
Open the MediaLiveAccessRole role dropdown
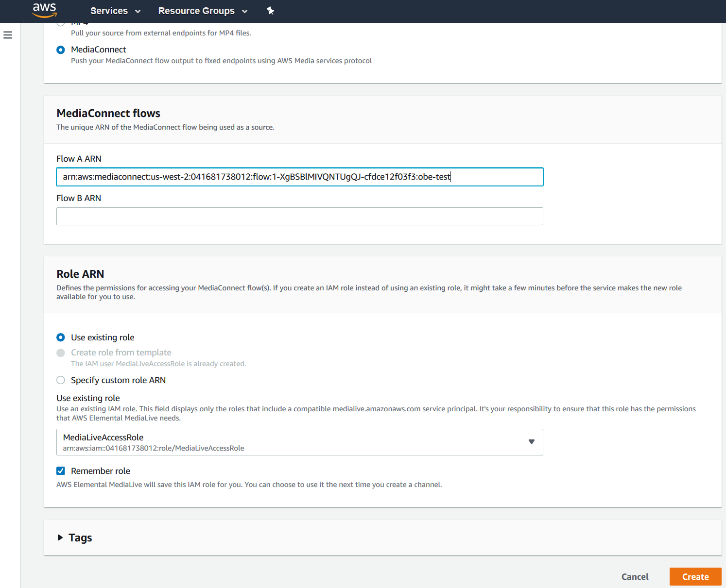pyautogui.click(x=299, y=442)
